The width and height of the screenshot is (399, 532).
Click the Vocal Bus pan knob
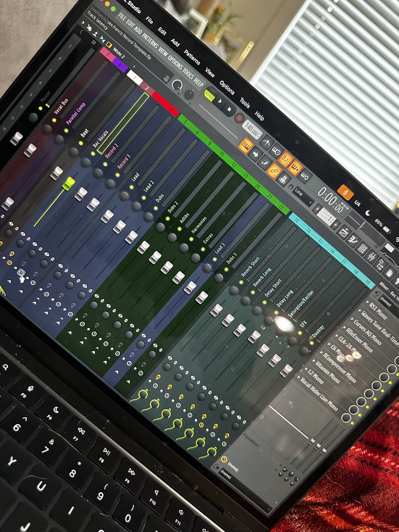(x=47, y=129)
